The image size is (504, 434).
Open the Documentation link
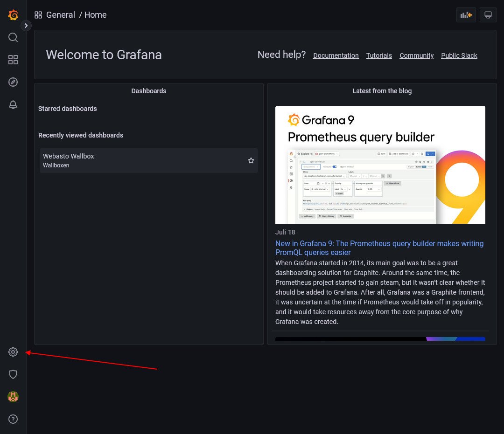[336, 55]
